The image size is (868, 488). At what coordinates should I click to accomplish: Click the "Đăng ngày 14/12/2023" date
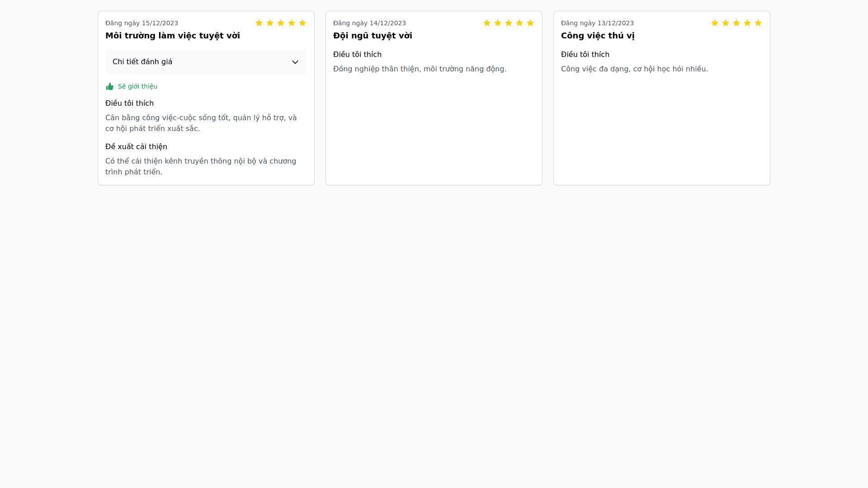pyautogui.click(x=369, y=23)
